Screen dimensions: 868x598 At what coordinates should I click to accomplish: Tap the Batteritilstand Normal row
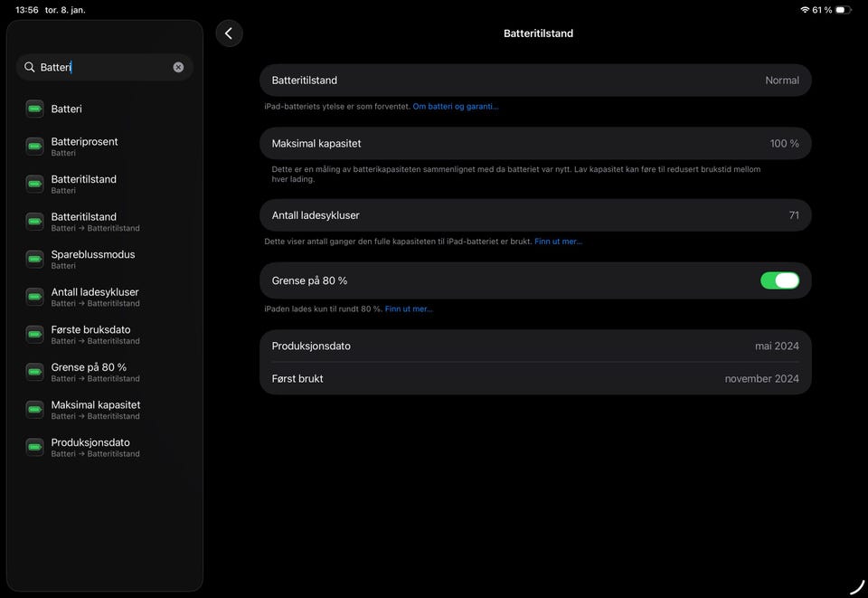(535, 81)
